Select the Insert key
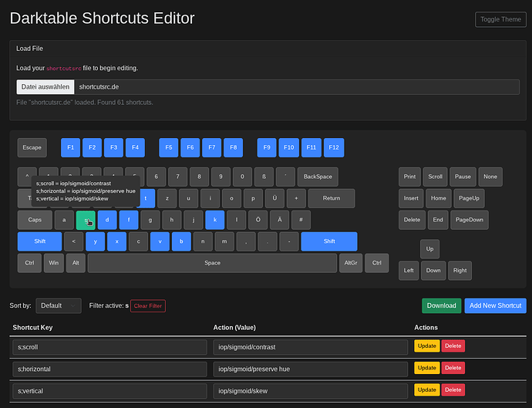 point(411,198)
